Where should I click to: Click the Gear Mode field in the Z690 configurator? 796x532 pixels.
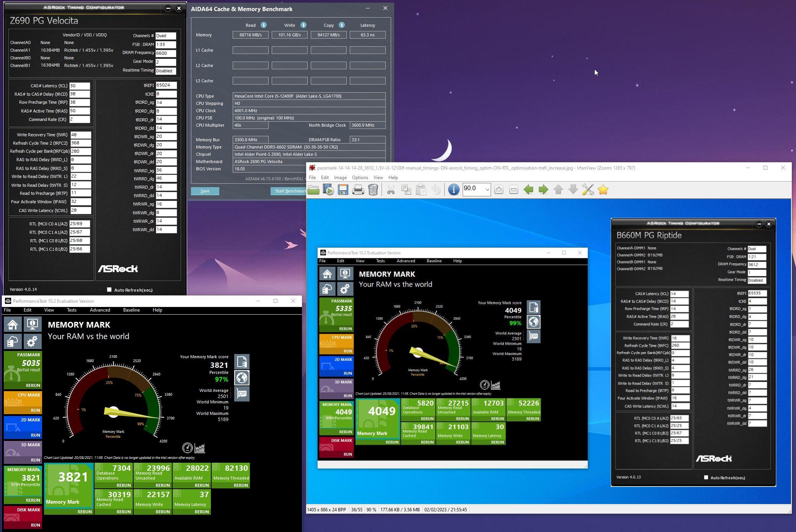pyautogui.click(x=166, y=62)
